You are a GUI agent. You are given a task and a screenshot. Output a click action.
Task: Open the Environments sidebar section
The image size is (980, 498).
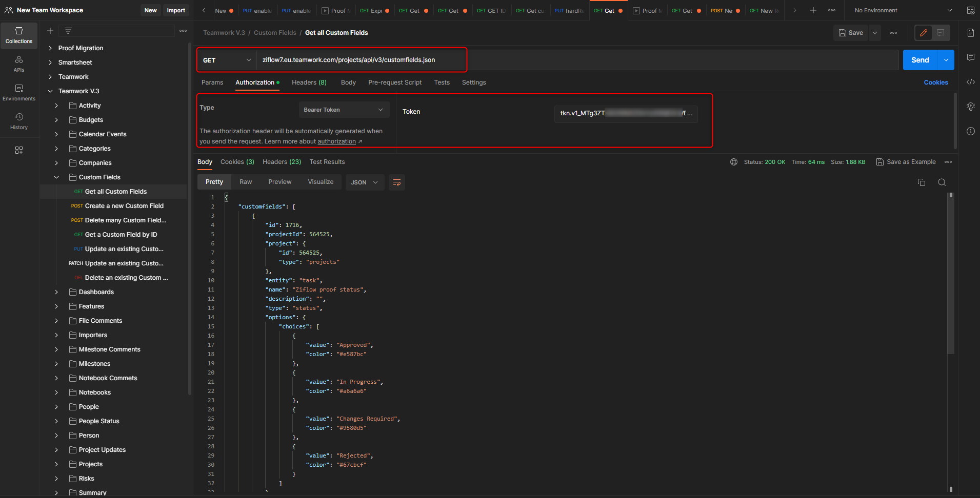(19, 93)
